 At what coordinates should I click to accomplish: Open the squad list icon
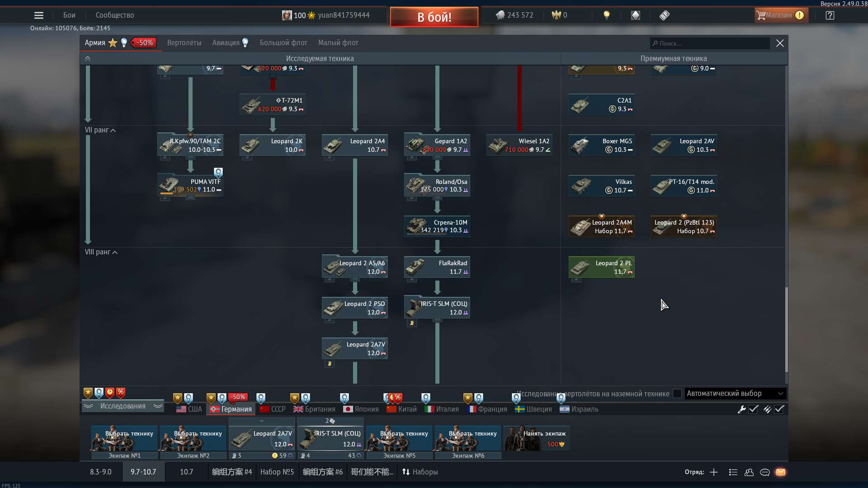[733, 472]
